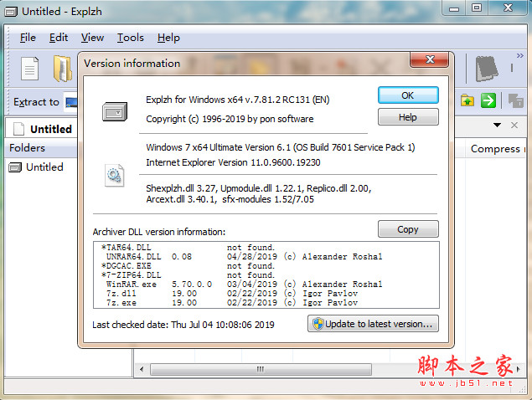Open the Edit menu

59,38
